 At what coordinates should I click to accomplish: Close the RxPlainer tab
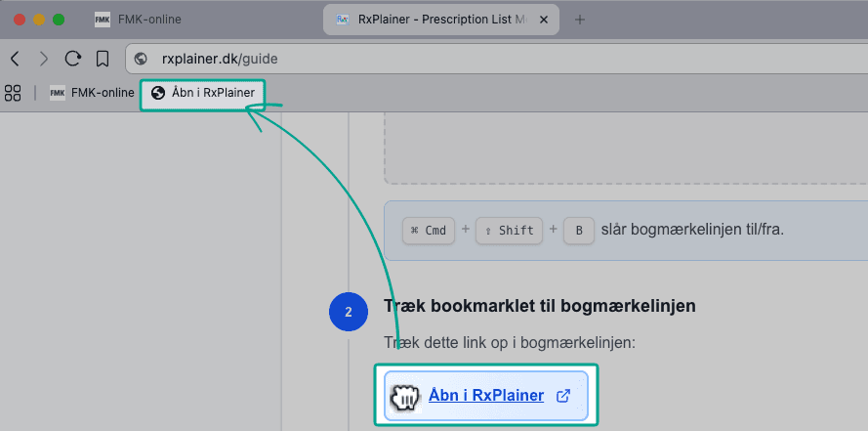click(544, 20)
